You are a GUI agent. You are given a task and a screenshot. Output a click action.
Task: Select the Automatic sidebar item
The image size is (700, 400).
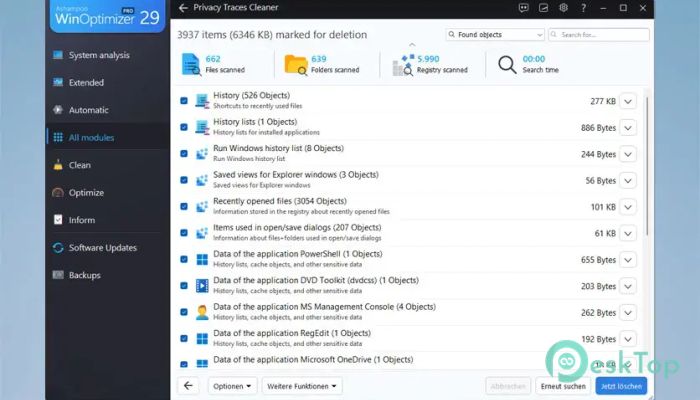pos(107,110)
